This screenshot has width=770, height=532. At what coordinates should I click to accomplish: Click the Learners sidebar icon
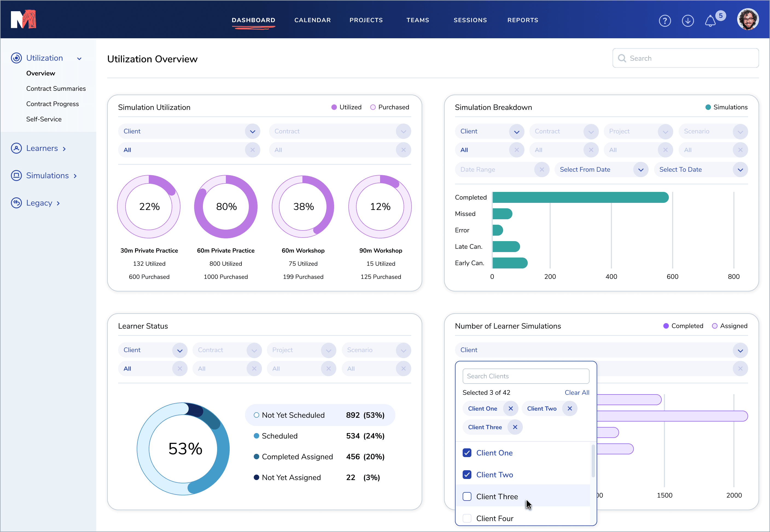[x=16, y=148]
